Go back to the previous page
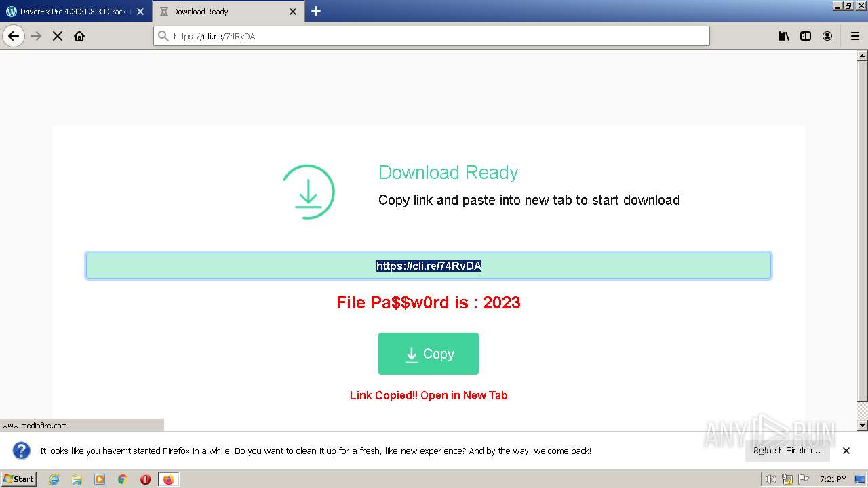 click(14, 36)
